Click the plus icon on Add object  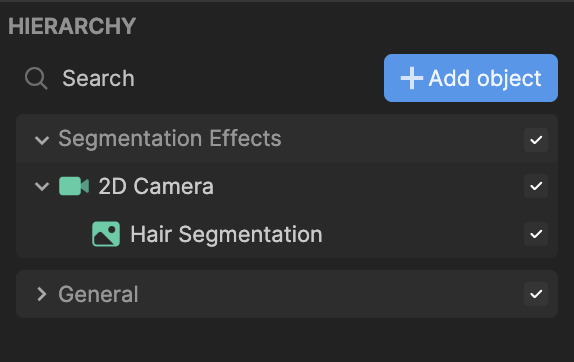pos(412,78)
